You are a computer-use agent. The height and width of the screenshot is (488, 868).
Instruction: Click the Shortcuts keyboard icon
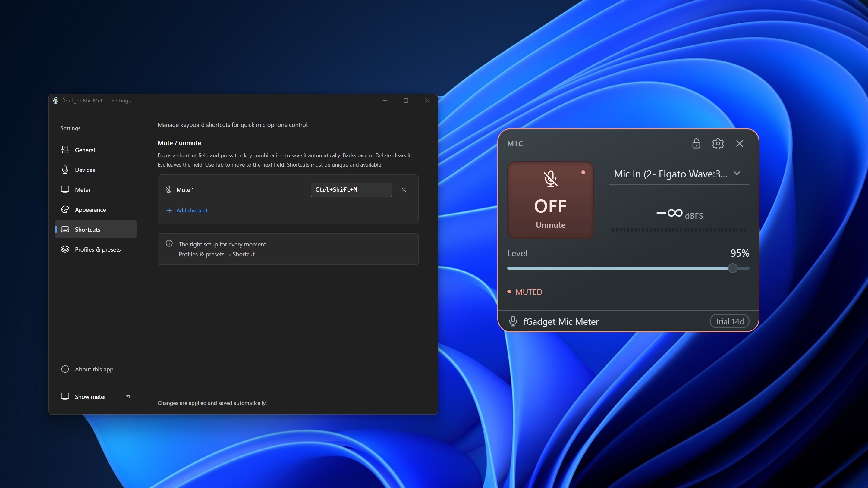(65, 229)
